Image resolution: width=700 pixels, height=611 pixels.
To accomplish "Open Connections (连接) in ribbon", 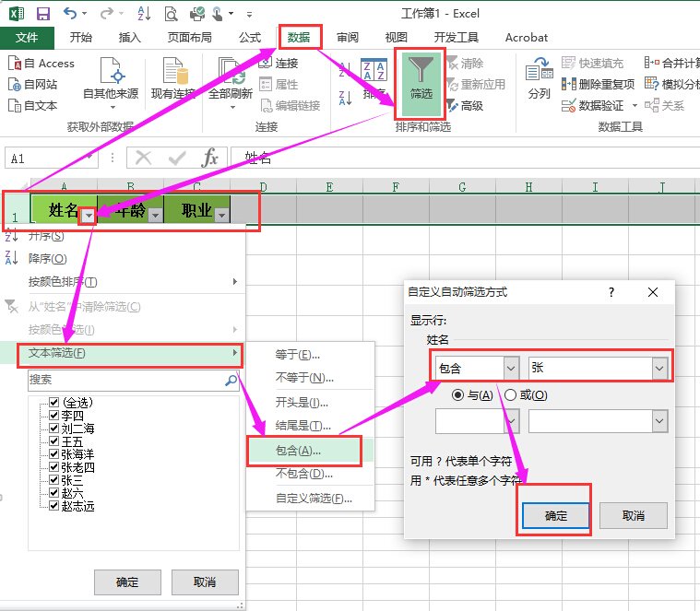I will [279, 64].
